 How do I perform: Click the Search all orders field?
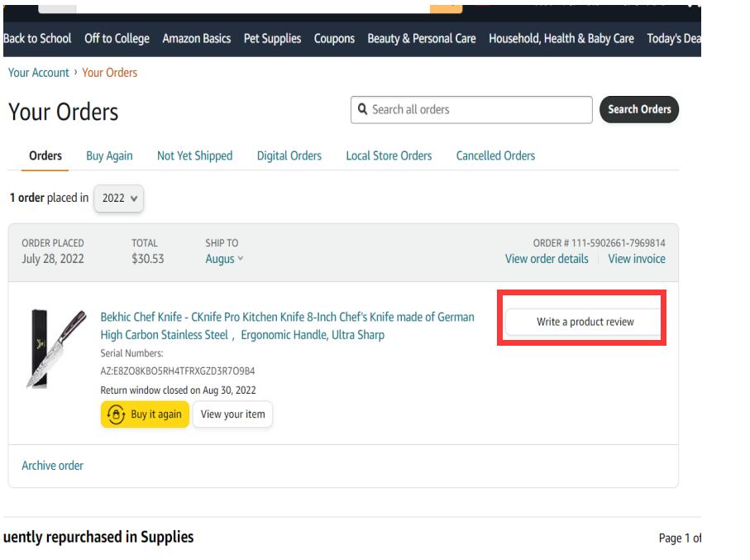[471, 110]
